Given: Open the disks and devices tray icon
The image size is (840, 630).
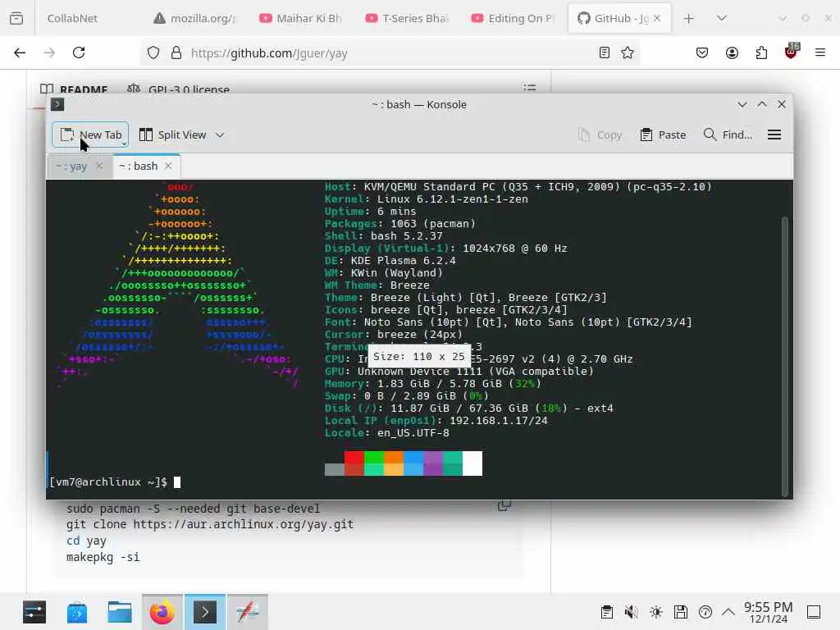Looking at the screenshot, I should tap(681, 612).
